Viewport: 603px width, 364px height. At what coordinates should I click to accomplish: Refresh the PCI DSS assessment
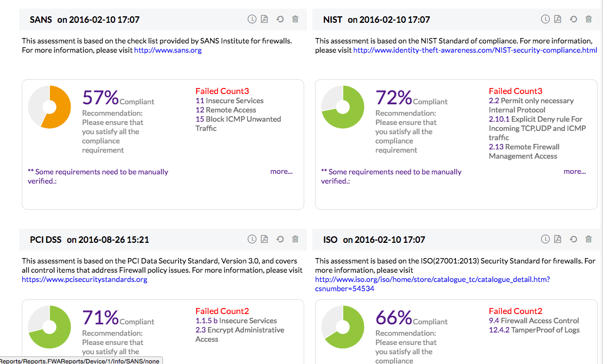pyautogui.click(x=280, y=239)
